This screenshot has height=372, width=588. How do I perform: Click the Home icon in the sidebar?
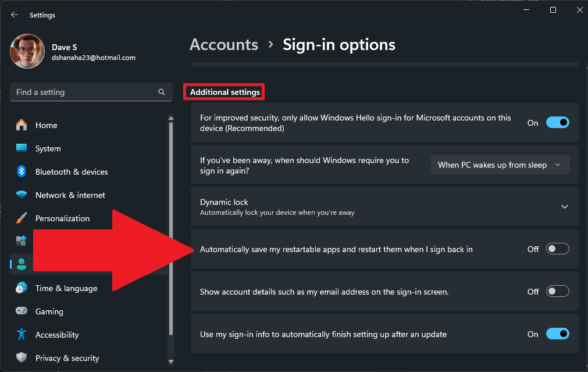(x=22, y=125)
